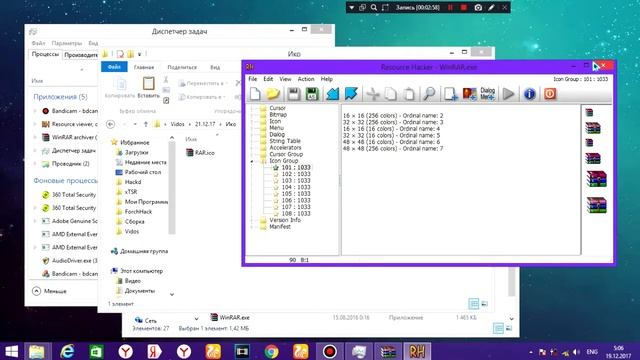Image resolution: width=640 pixels, height=360 pixels.
Task: Select icon group 102 : 1033 in tree
Action: click(296, 174)
